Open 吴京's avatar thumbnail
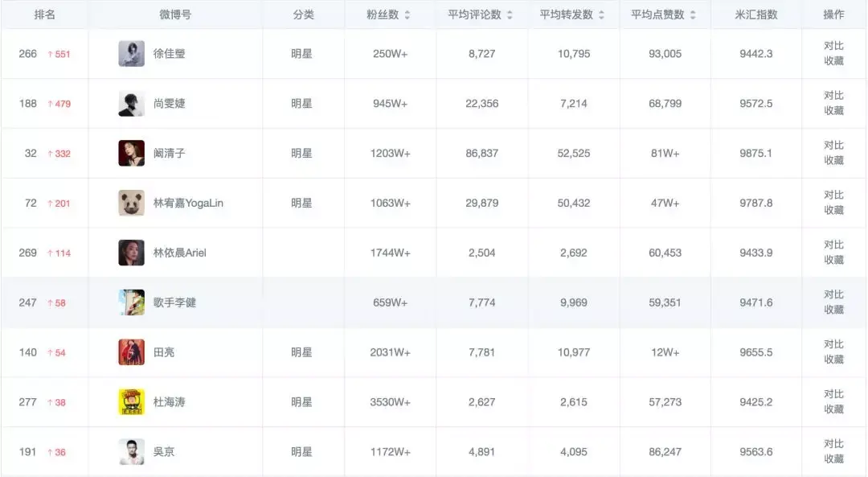Image resolution: width=868 pixels, height=477 pixels. click(131, 452)
